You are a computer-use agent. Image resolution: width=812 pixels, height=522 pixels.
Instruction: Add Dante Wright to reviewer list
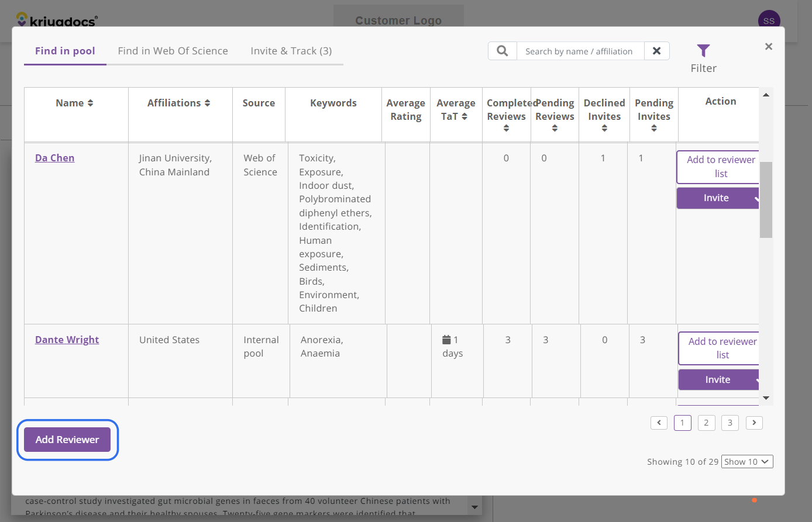click(720, 348)
